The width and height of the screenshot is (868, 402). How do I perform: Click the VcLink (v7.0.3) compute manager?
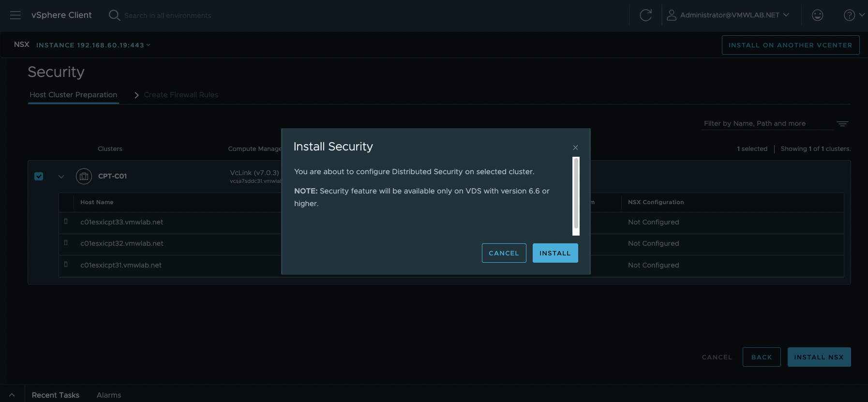click(254, 173)
